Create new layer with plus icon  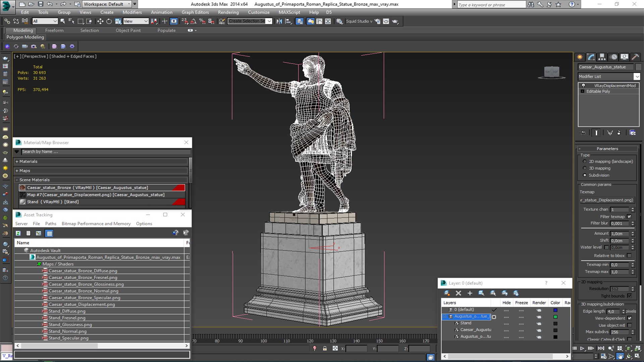[470, 293]
